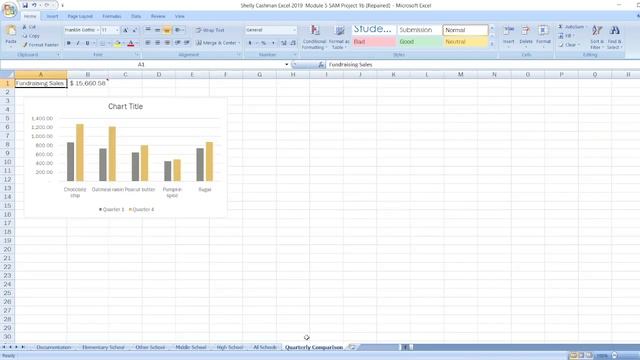The height and width of the screenshot is (360, 640).
Task: Switch to the Page Layout ribbon tab
Action: click(x=80, y=16)
